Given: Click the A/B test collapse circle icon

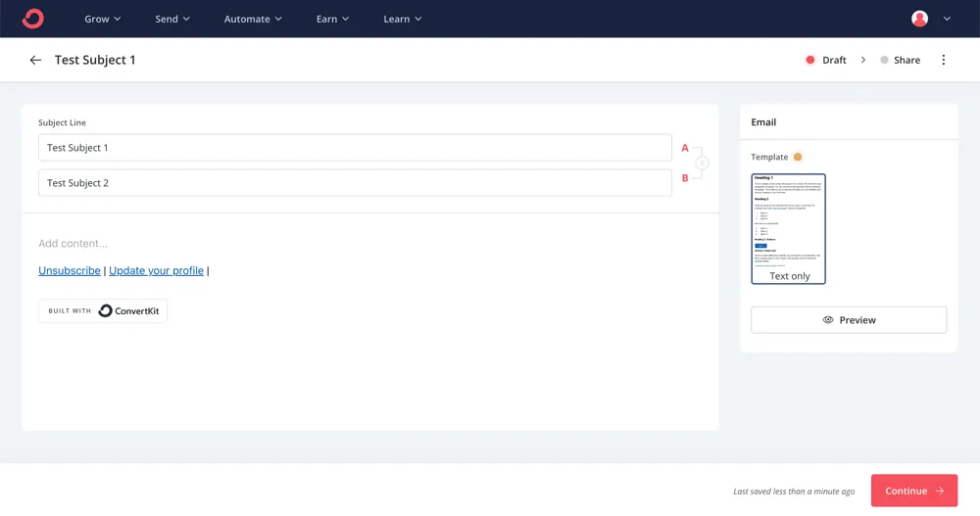Looking at the screenshot, I should pyautogui.click(x=703, y=164).
